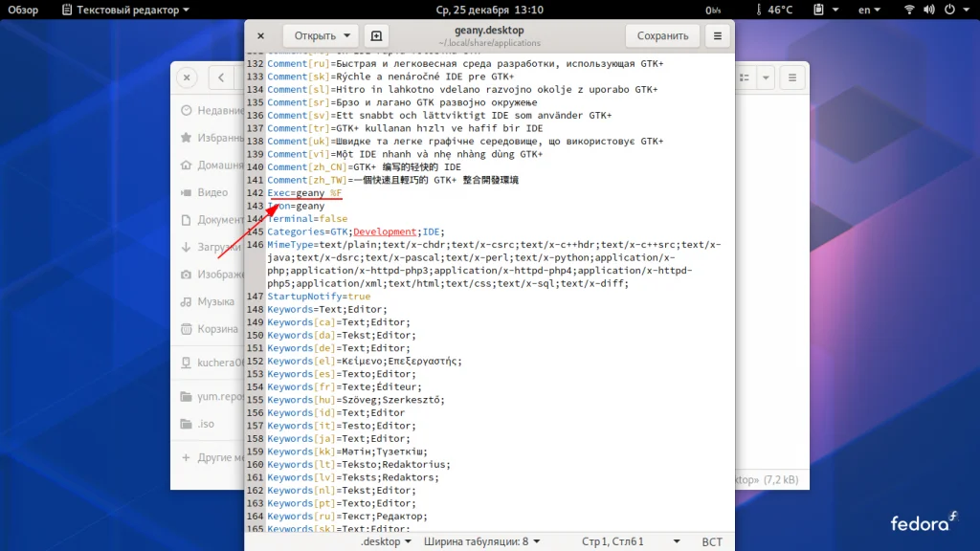Open the clock and calendar panel
The image size is (980, 551).
489,10
